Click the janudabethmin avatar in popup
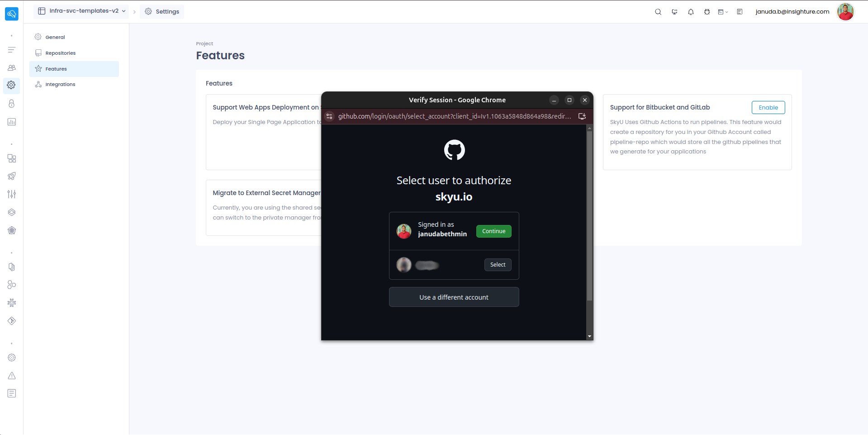Viewport: 868px width, 435px height. pos(404,231)
